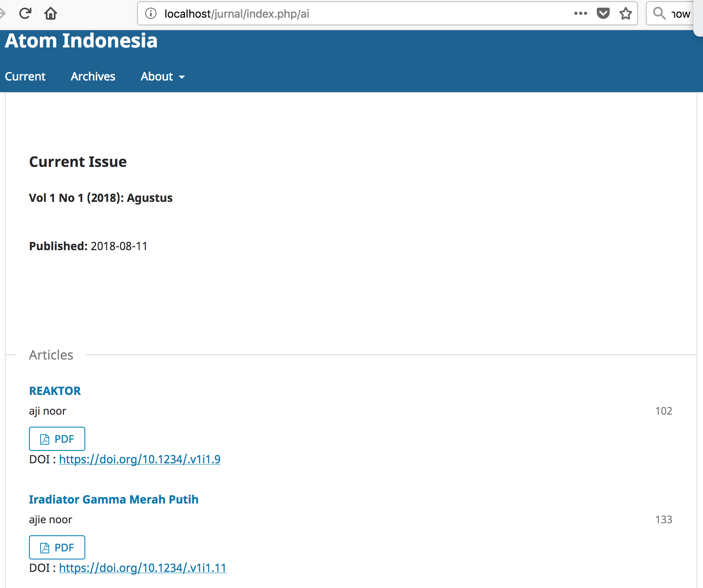This screenshot has height=588, width=703.
Task: Reload the current page
Action: (x=25, y=14)
